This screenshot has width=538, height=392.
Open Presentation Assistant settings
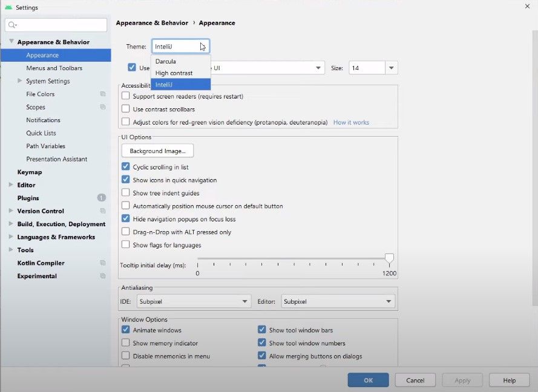pos(56,159)
